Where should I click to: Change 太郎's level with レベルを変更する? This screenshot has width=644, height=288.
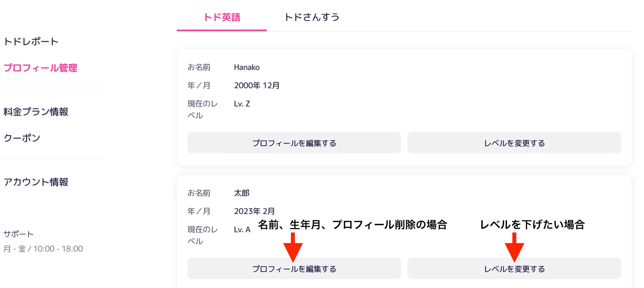pos(514,269)
